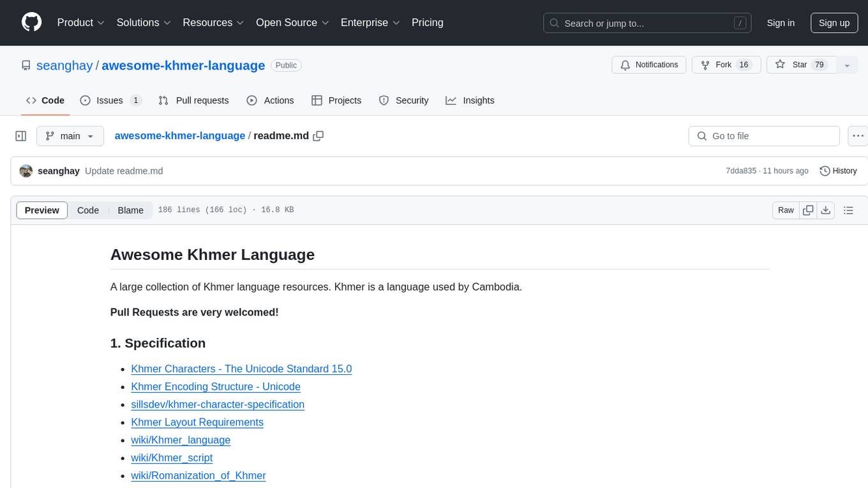
Task: Open the Pricing page
Action: pos(428,22)
